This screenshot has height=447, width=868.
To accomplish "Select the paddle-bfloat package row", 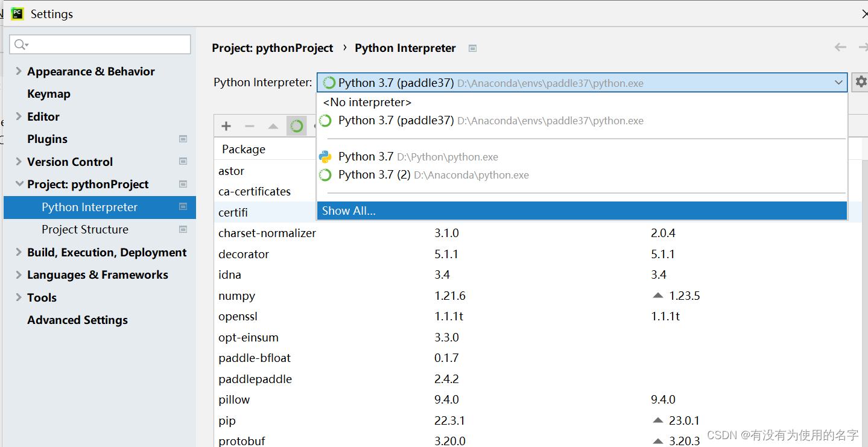I will pos(538,358).
